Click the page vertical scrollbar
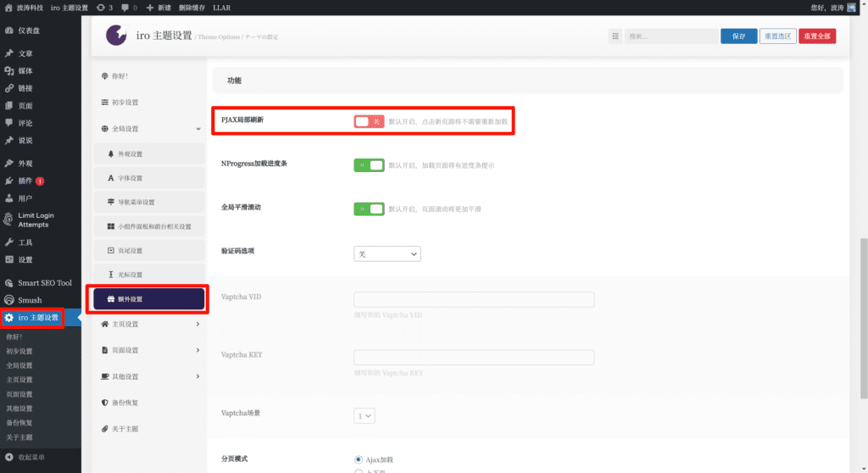The image size is (868, 473). click(x=864, y=319)
